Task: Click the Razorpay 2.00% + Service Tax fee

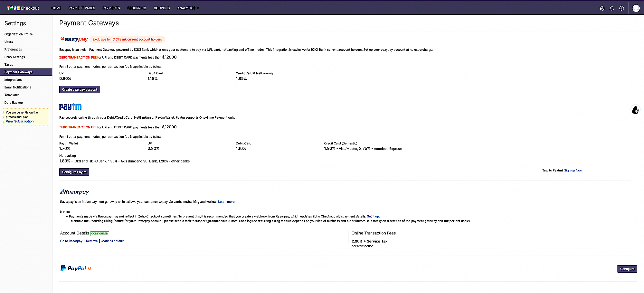Action: 369,241
